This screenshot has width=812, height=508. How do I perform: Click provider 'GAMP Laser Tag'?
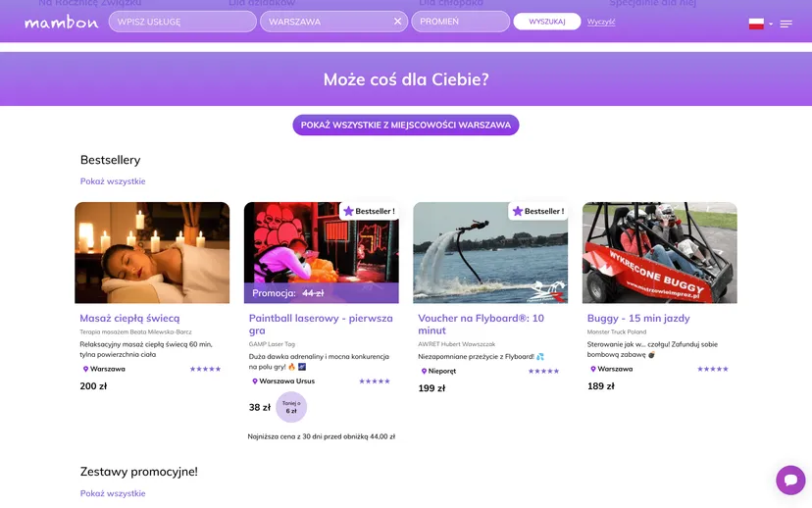click(x=272, y=344)
